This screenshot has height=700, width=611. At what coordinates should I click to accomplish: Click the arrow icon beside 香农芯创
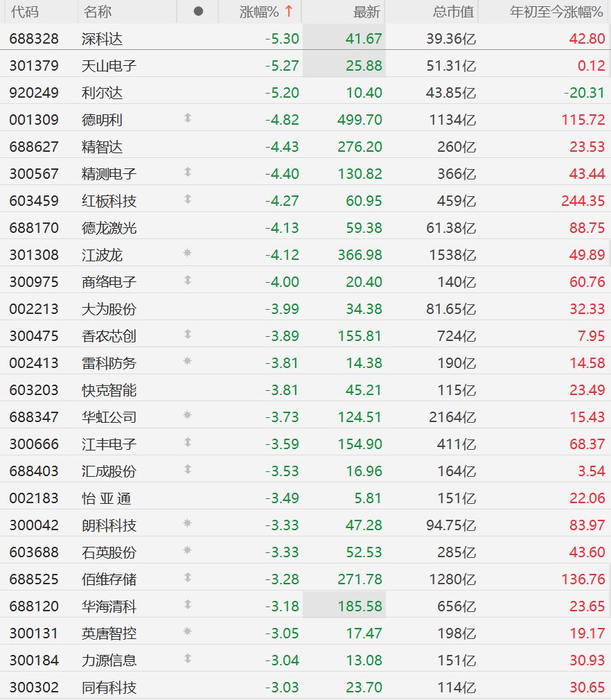pos(187,335)
